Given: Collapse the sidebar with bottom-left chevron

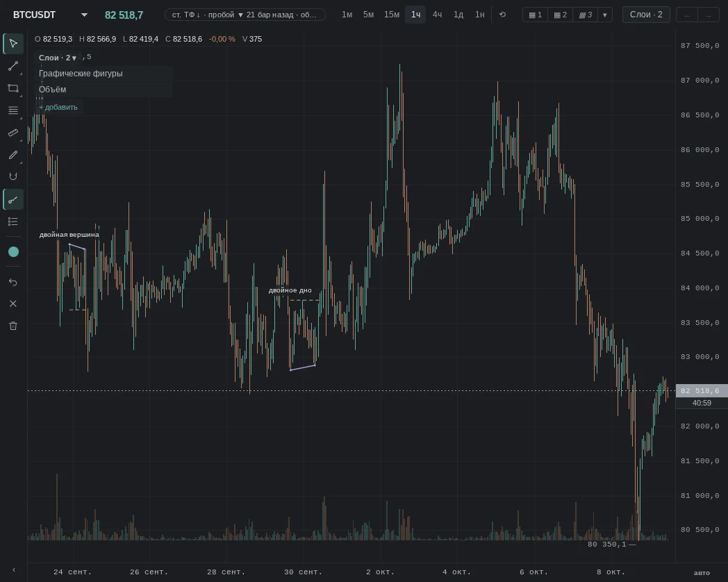Looking at the screenshot, I should point(13,570).
